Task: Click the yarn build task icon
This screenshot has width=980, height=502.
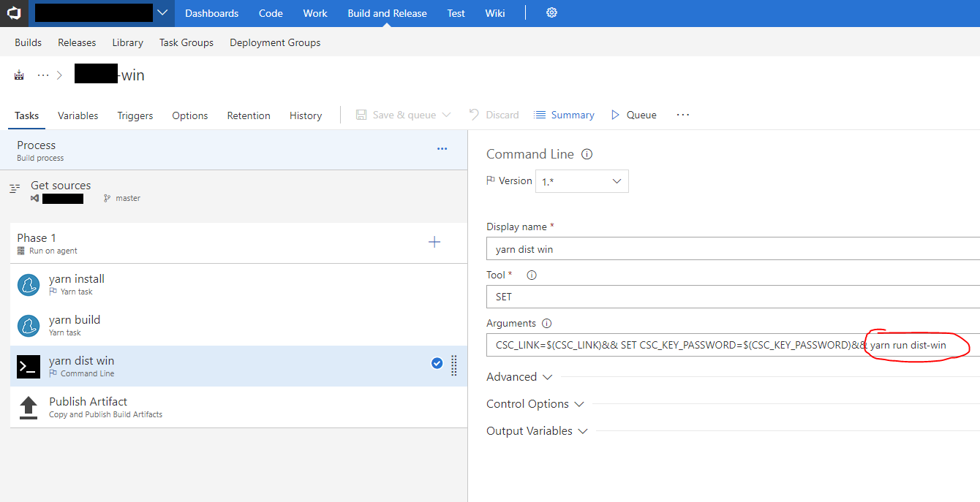Action: 29,326
